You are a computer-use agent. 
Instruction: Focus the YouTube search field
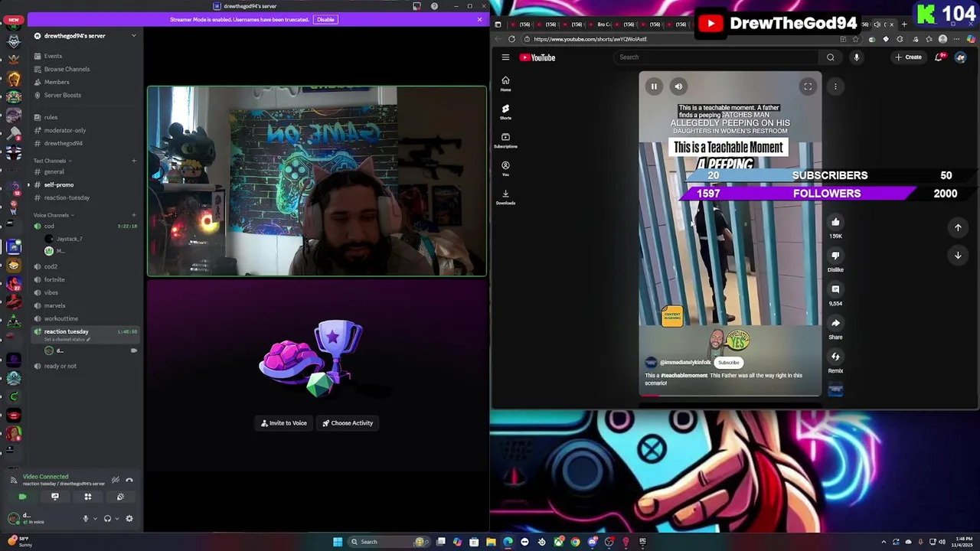tap(716, 57)
